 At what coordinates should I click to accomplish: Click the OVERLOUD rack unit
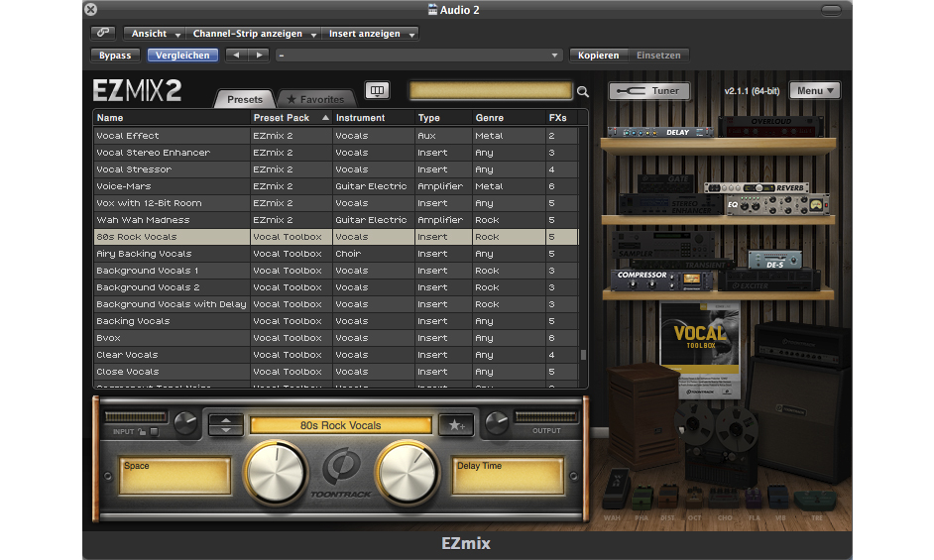(770, 126)
